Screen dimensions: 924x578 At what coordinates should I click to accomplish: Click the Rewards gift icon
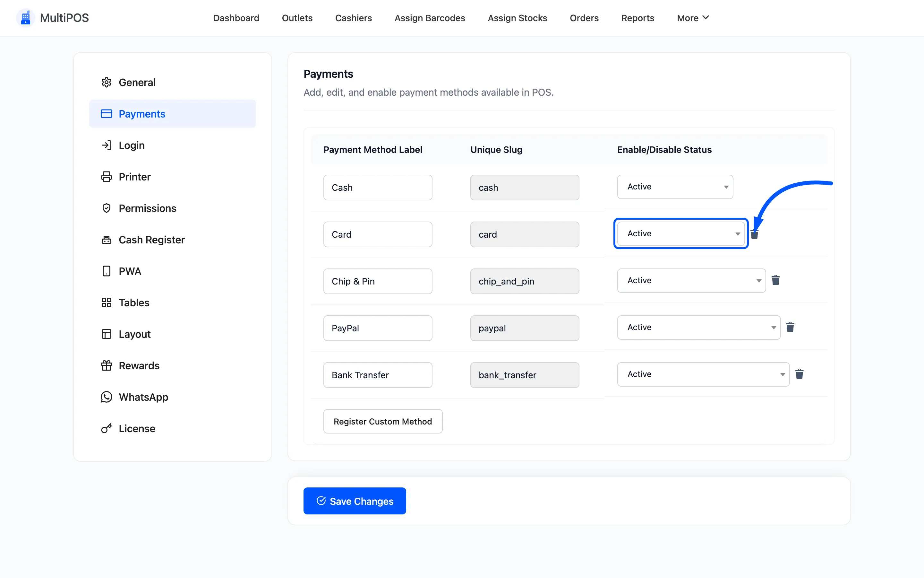coord(106,365)
